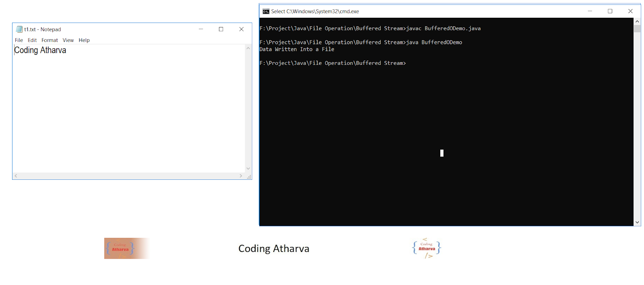Click the 'Coding Atharva' text in Notepad
The width and height of the screenshot is (644, 285).
click(40, 50)
